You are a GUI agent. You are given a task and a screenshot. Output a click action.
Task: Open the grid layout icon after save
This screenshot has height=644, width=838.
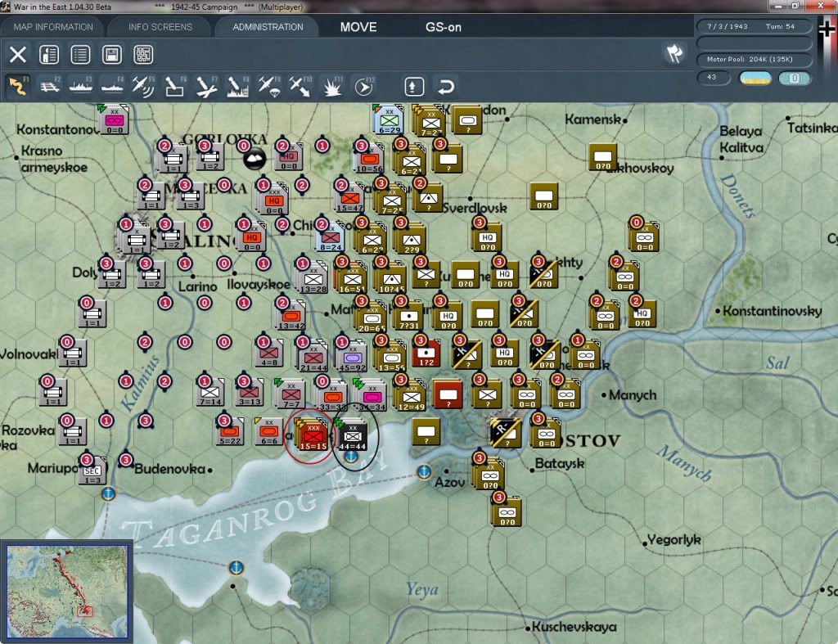tap(143, 55)
